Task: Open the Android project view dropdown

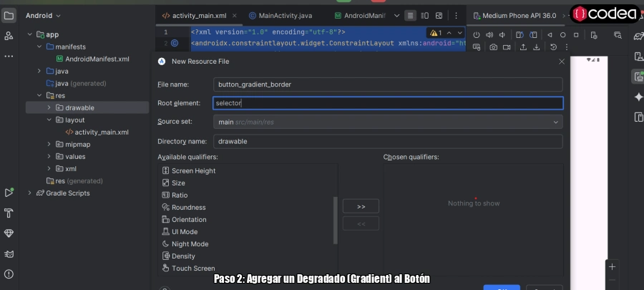Action: tap(43, 15)
